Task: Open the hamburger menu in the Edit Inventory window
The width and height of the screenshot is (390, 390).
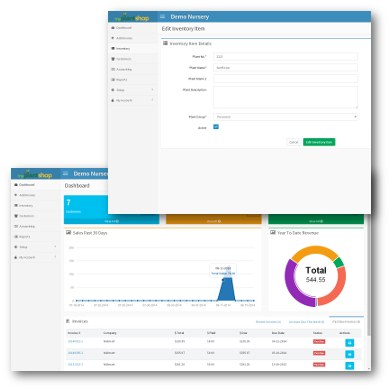Action: 163,16
